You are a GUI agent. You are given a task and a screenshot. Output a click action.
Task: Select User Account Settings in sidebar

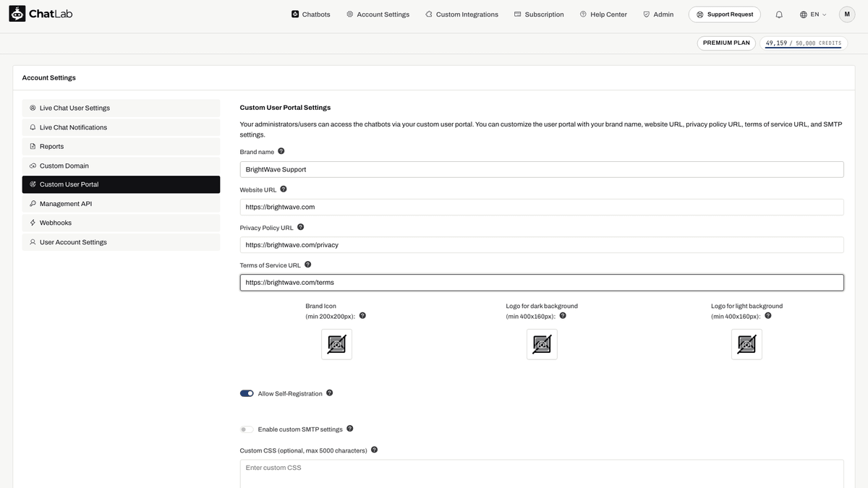121,242
